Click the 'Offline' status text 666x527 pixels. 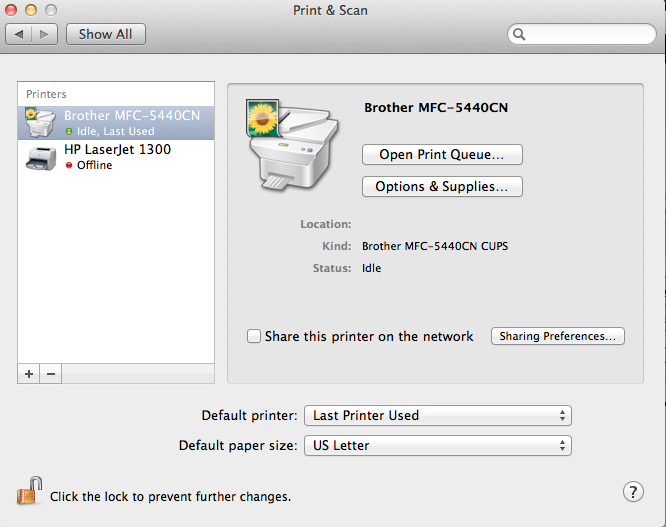(x=94, y=165)
